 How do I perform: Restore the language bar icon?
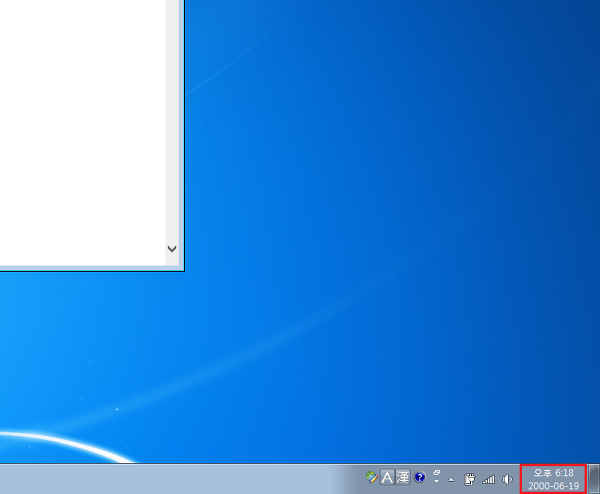[x=437, y=473]
